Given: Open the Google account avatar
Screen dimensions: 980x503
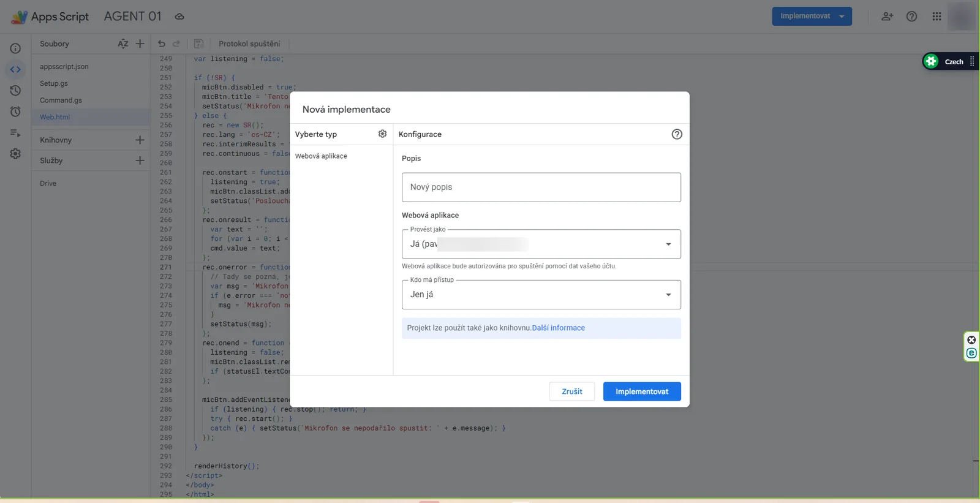Looking at the screenshot, I should (x=961, y=17).
